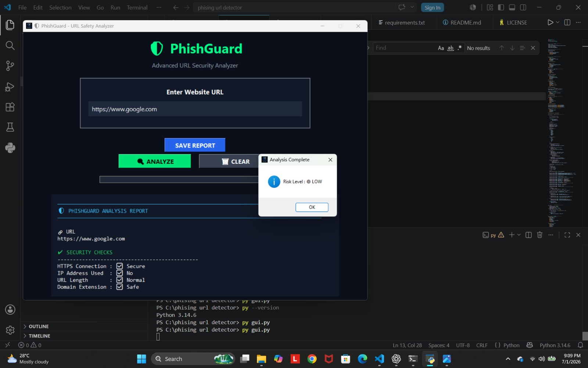Toggle Find in Selection option
588x368 pixels.
pos(522,48)
